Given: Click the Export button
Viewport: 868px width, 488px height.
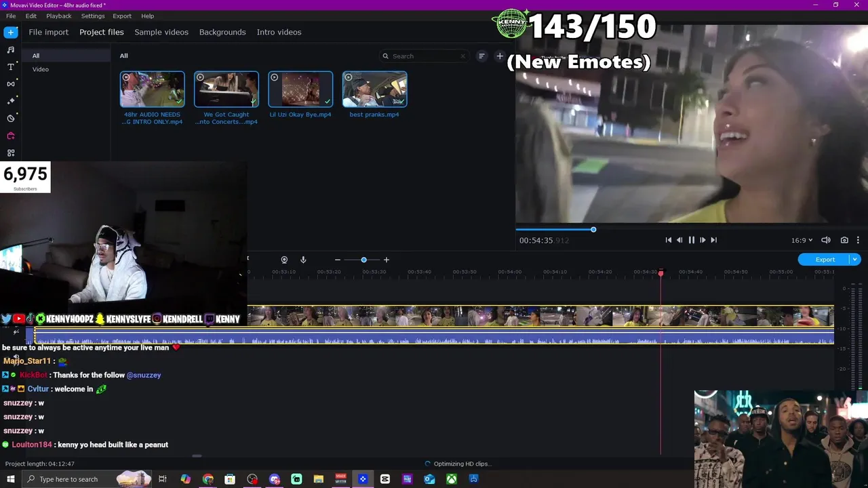Looking at the screenshot, I should (x=825, y=260).
